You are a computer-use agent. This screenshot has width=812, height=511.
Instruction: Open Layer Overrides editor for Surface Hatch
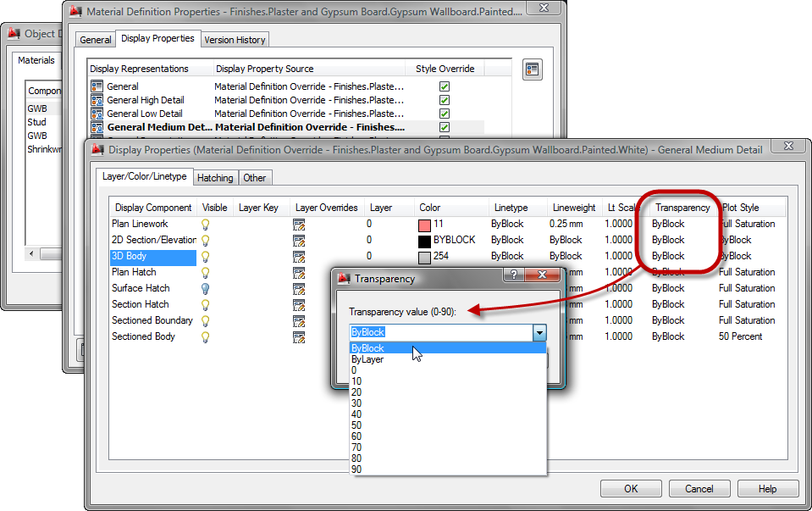click(298, 288)
